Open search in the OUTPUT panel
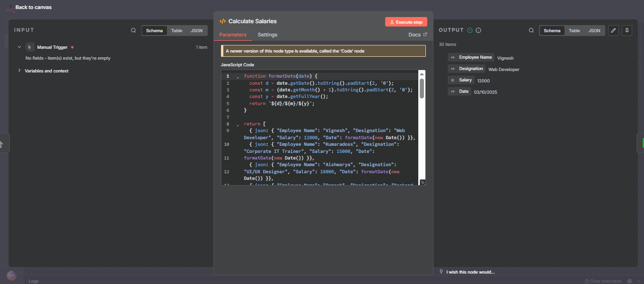The height and width of the screenshot is (284, 644). pos(531,30)
